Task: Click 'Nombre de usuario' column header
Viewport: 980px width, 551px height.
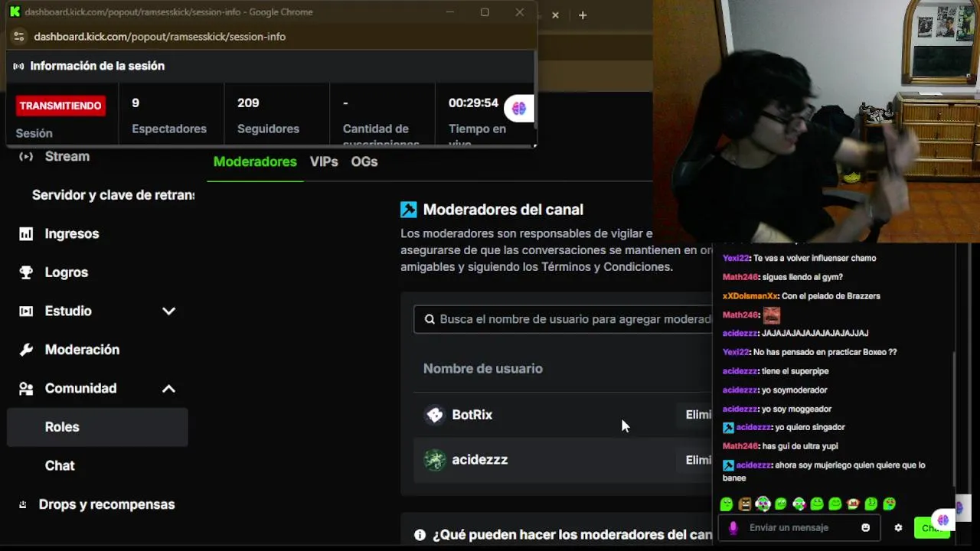Action: pos(483,369)
